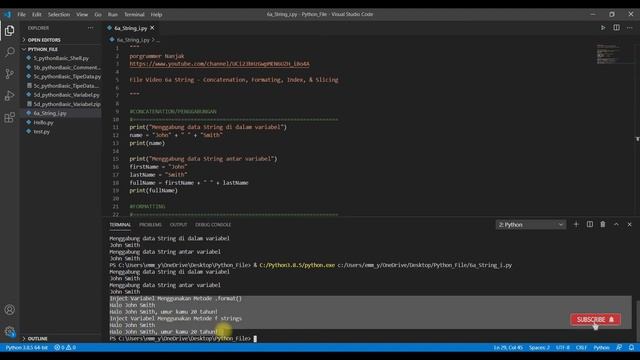Close the 6a_String_i.py editor tab
Screen dimensions: 640x360
tap(152, 28)
